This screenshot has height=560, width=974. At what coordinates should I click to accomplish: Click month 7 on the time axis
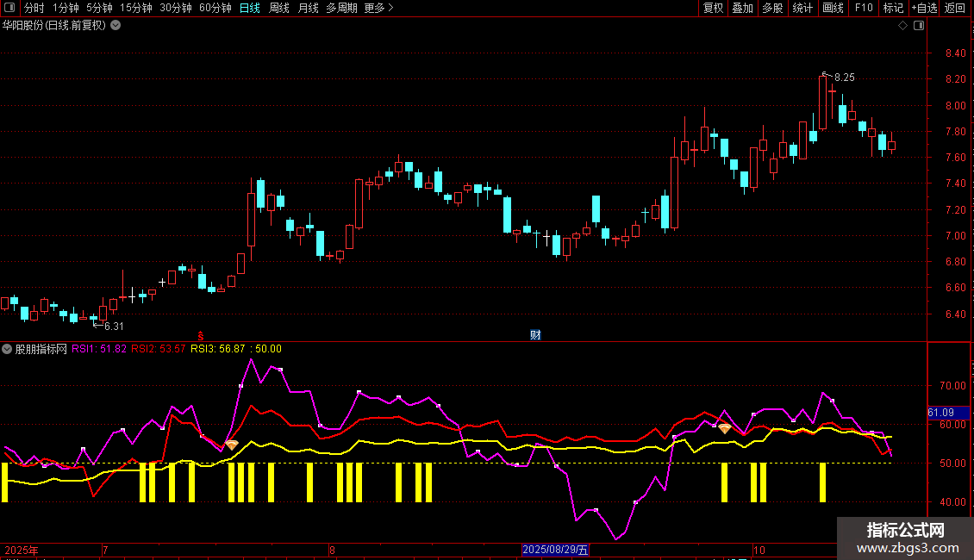click(106, 550)
